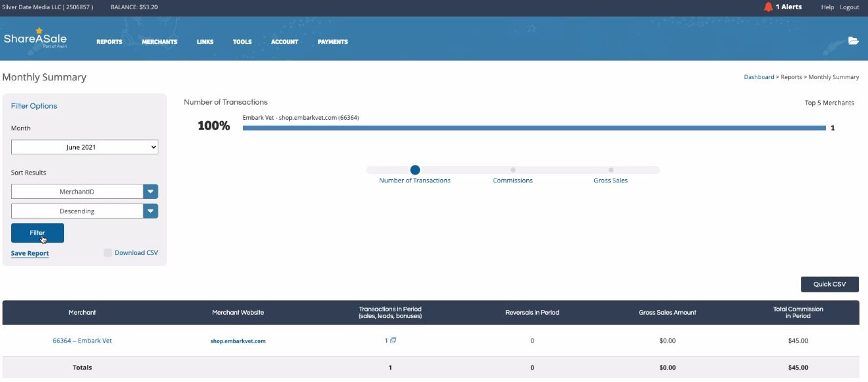Click the Total Commission in Period header
This screenshot has height=382, width=868.
[x=798, y=313]
